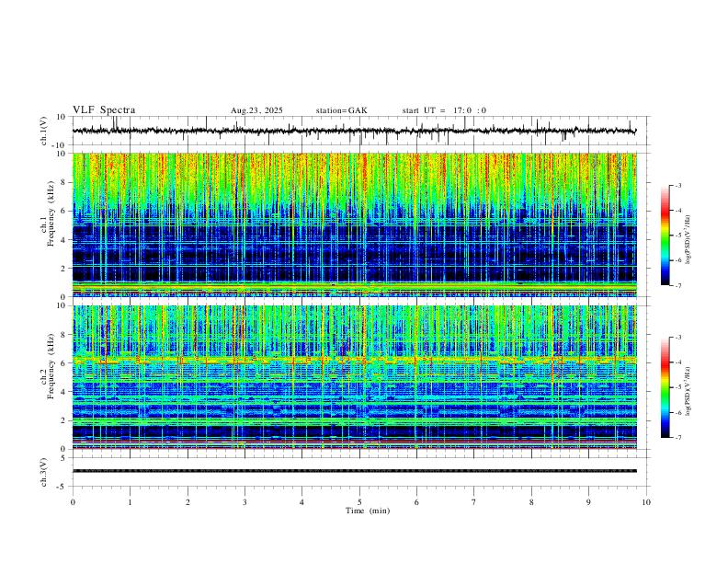Click the time axis tick labeled 5
This screenshot has height=563, width=728.
click(359, 502)
